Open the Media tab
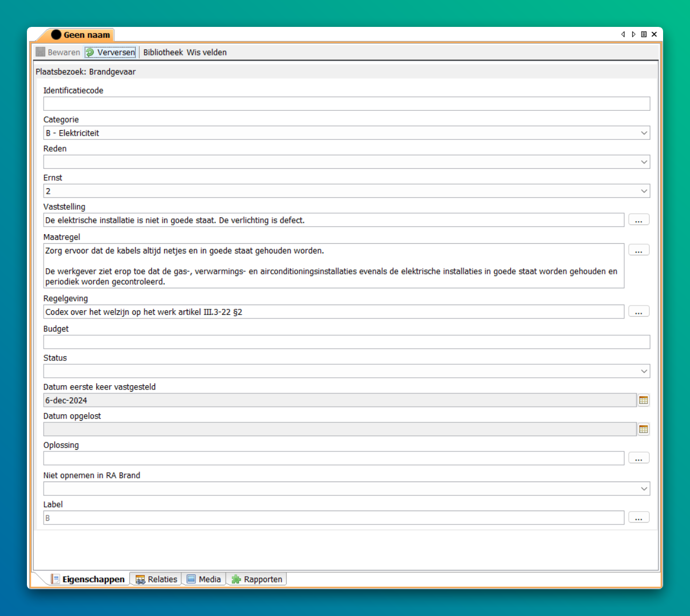690x616 pixels. (x=204, y=579)
